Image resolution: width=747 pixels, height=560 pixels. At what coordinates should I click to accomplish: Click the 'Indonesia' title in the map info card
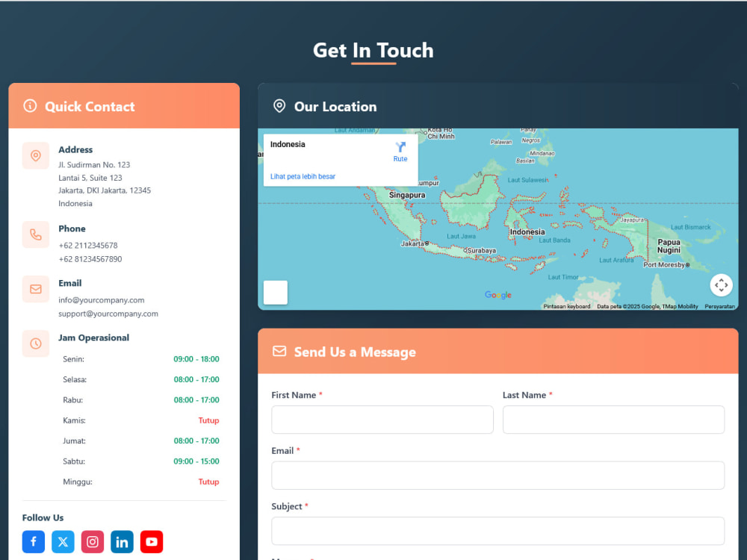[x=288, y=144]
